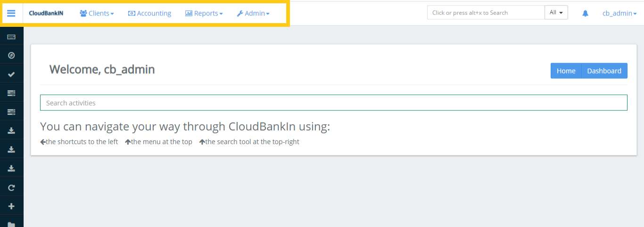
Task: Open the compass navigation icon in sidebar
Action: pyautogui.click(x=11, y=56)
